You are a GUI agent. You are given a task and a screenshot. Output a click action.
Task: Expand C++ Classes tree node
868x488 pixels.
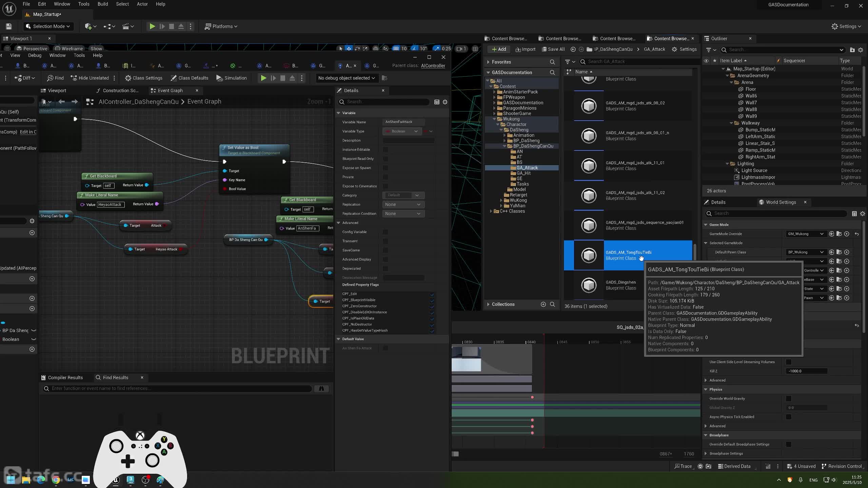491,211
